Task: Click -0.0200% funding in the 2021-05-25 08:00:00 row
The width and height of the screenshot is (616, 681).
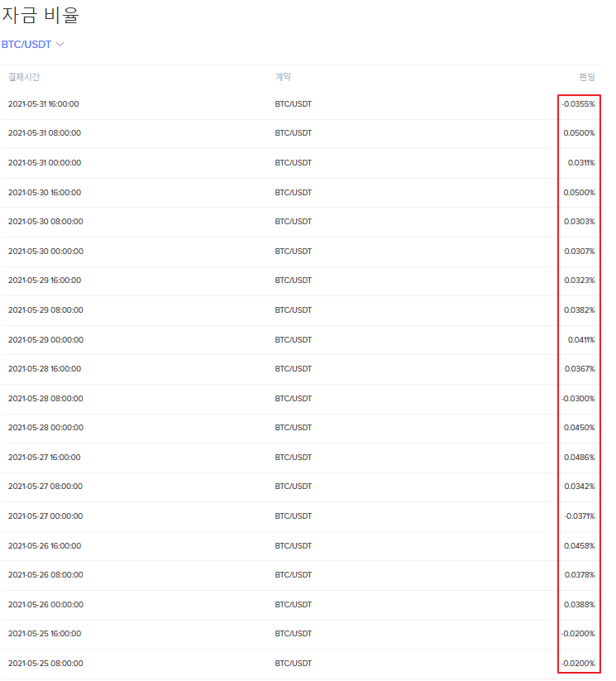Action: coord(578,663)
